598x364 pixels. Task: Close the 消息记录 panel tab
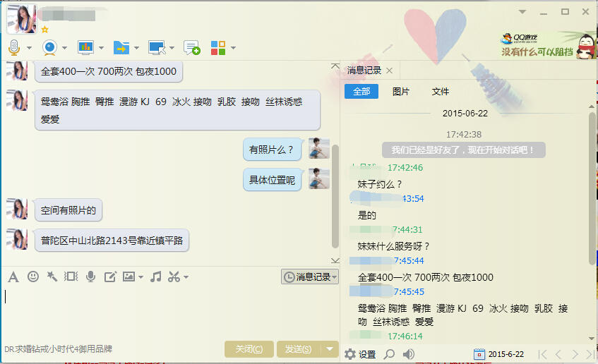click(x=390, y=71)
